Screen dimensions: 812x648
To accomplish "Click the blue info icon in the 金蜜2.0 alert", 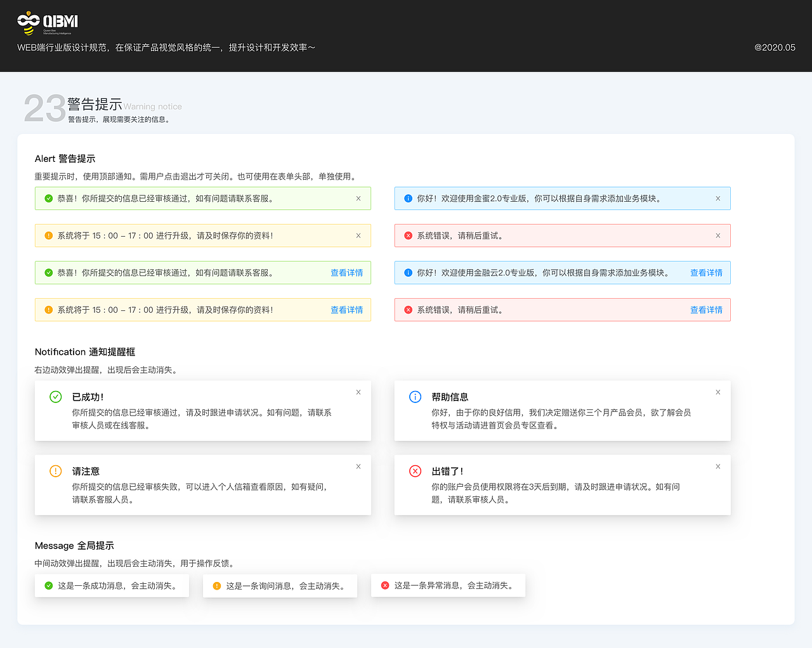I will [x=408, y=198].
